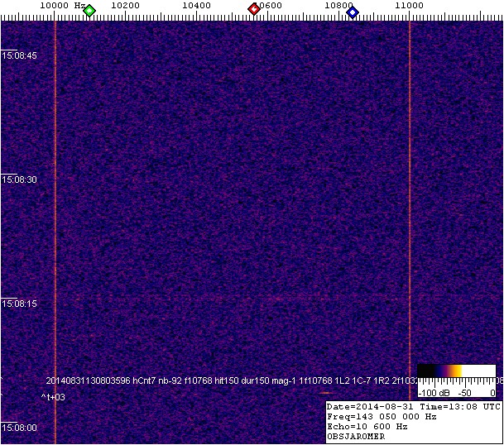Screen dimensions: 504x445
Task: Click the 10200 tick label on frequency axis
Action: coord(124,5)
